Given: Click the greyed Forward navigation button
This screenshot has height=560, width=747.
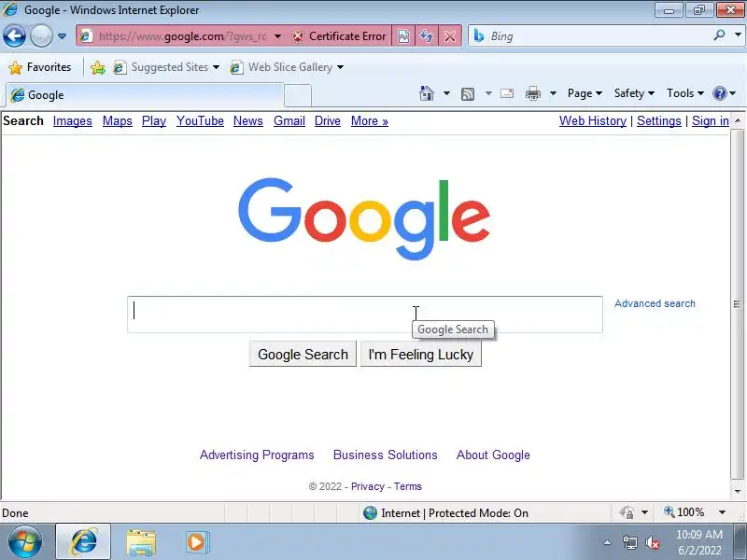Looking at the screenshot, I should point(41,35).
